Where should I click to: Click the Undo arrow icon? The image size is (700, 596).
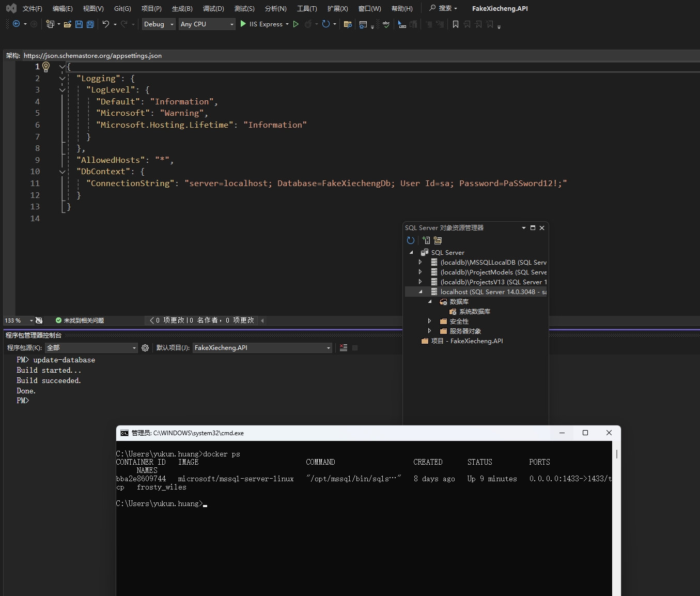coord(106,24)
